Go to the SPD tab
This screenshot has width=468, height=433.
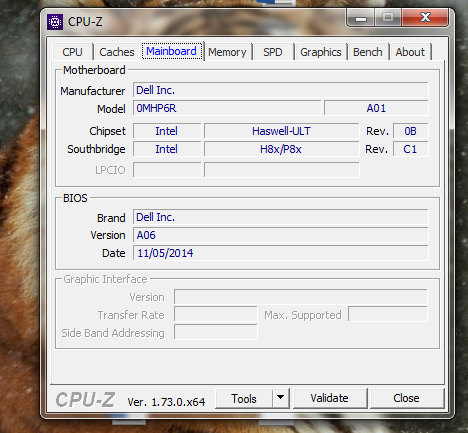(x=273, y=52)
